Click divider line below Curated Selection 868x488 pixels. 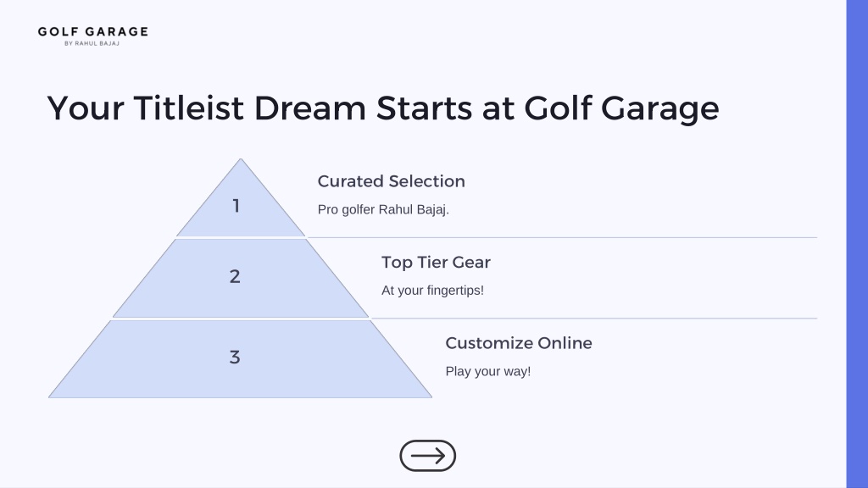562,238
